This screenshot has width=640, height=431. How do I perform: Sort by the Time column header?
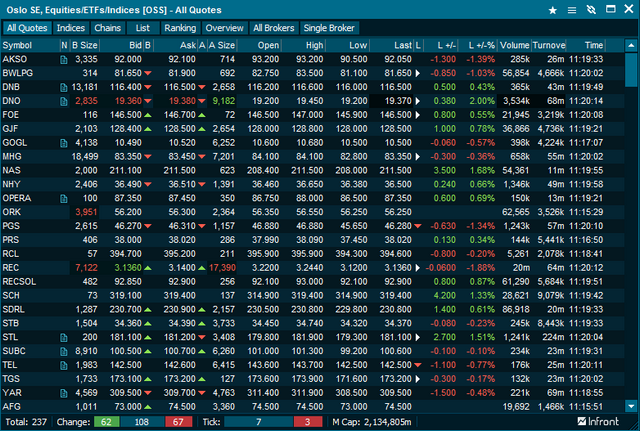(586, 45)
